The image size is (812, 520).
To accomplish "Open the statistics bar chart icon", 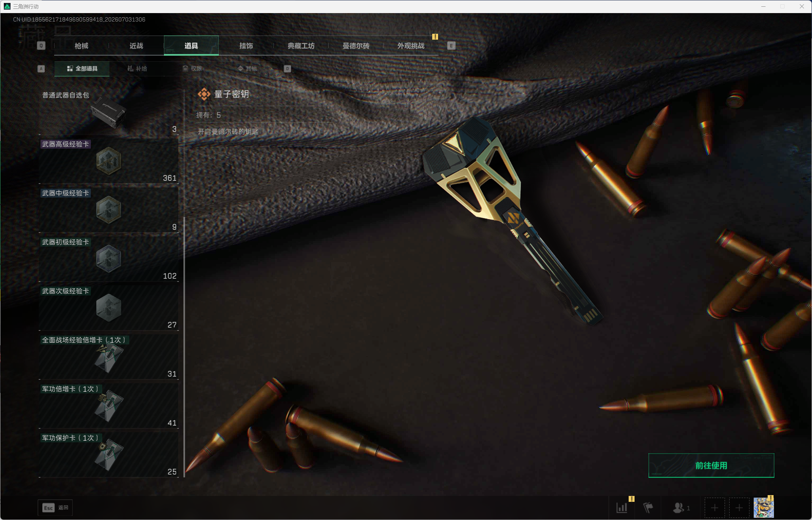I will pyautogui.click(x=622, y=508).
